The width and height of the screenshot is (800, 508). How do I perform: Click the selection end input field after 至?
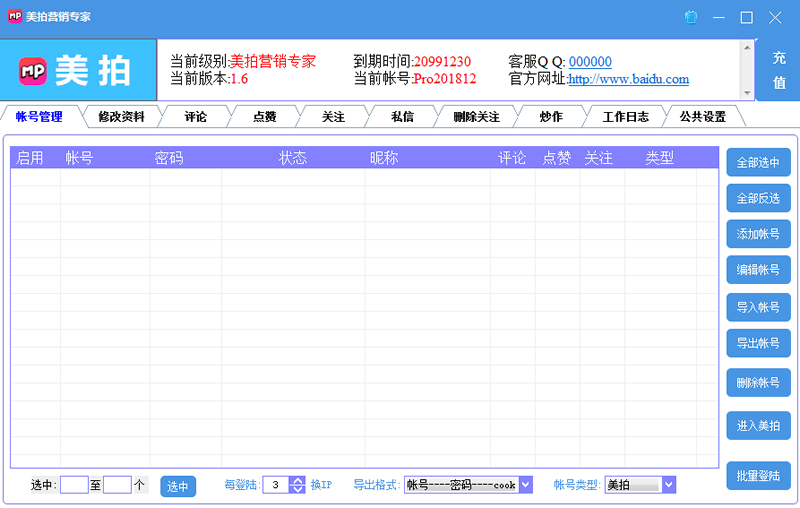pyautogui.click(x=117, y=485)
